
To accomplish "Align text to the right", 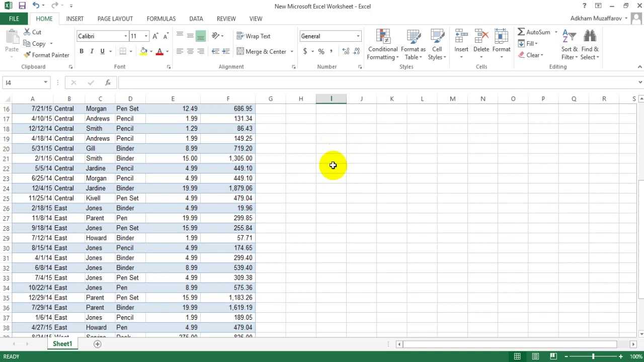I will tap(201, 52).
